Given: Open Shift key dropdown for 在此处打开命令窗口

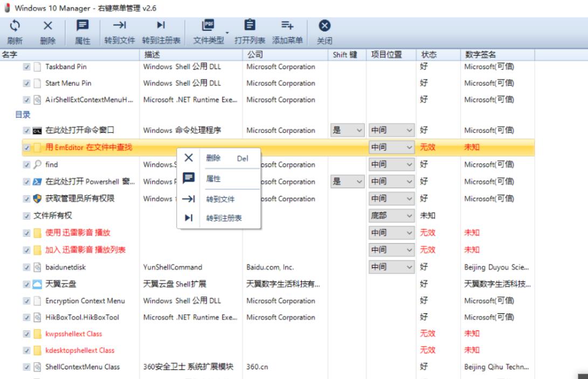Looking at the screenshot, I should point(347,130).
